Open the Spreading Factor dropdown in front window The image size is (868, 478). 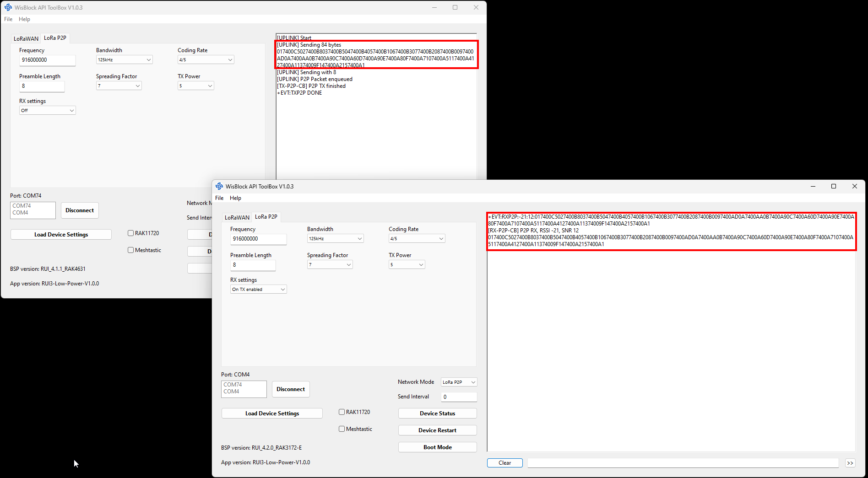click(330, 264)
